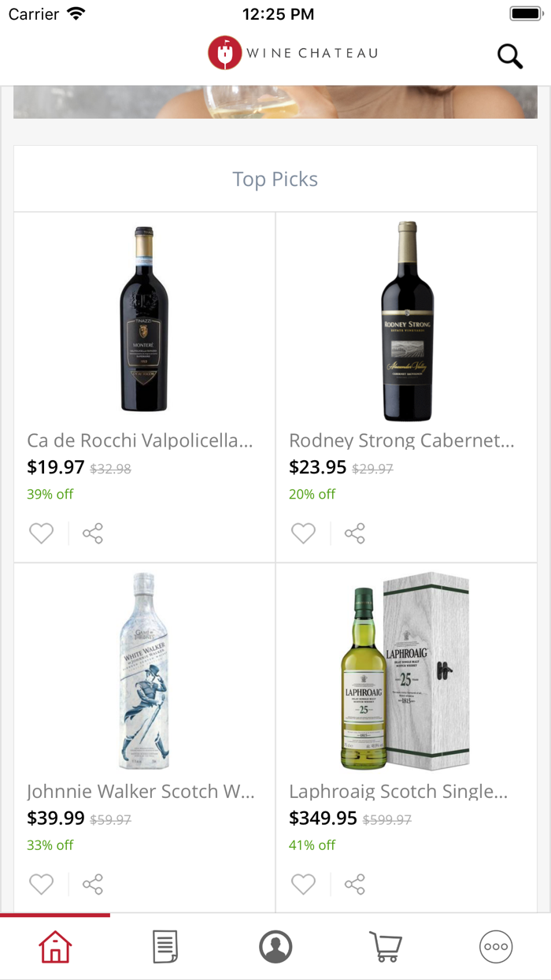
Task: Share the Rodney Strong Cabernet product
Action: point(354,533)
